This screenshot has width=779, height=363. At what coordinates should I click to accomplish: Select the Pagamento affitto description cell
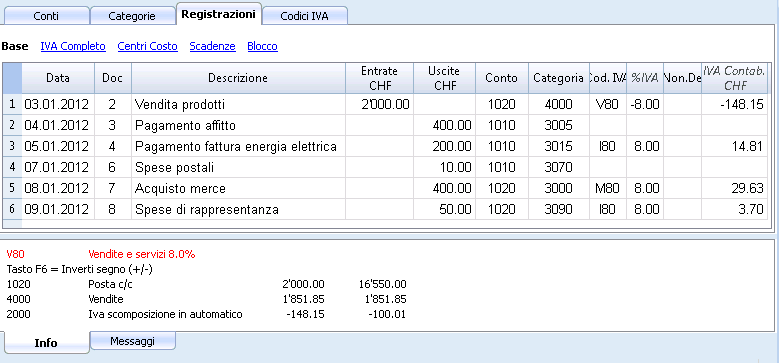tap(238, 126)
